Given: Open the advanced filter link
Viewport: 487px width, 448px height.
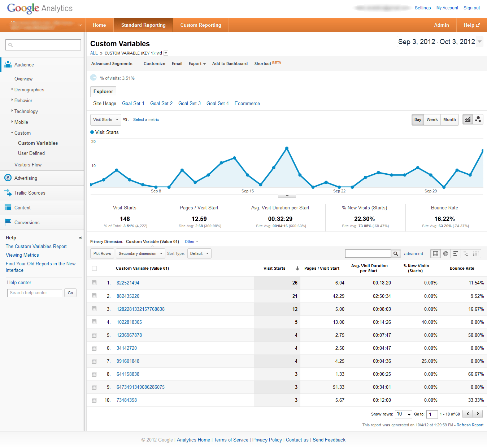Looking at the screenshot, I should pyautogui.click(x=413, y=253).
